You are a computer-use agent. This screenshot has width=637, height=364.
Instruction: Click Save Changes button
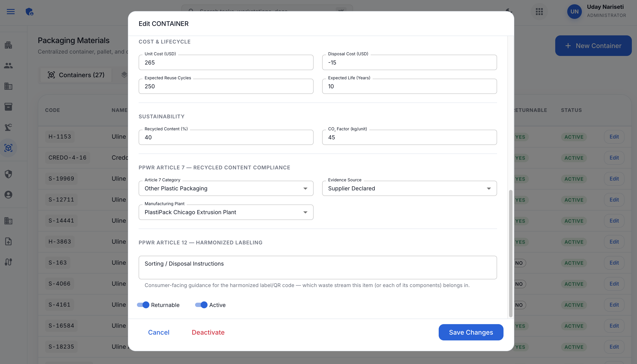pos(471,332)
